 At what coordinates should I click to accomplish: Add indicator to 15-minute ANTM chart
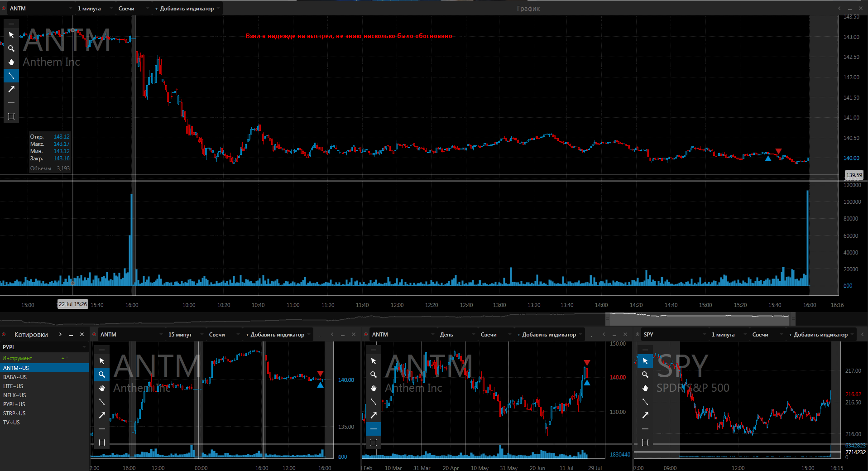pos(278,335)
